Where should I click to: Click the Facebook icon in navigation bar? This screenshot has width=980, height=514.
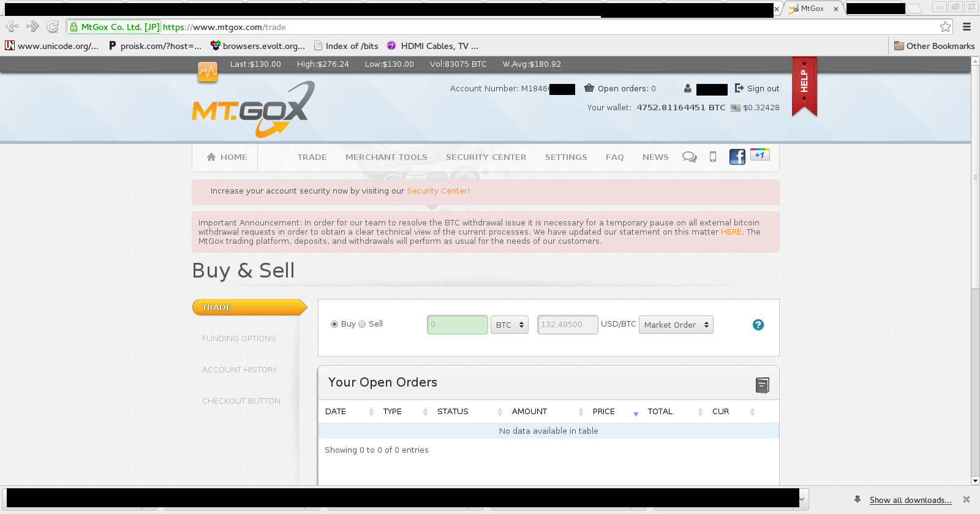coord(737,157)
